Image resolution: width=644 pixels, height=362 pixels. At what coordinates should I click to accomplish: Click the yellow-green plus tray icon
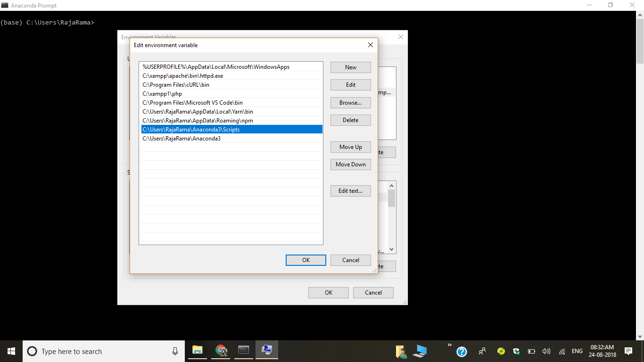coord(501,351)
